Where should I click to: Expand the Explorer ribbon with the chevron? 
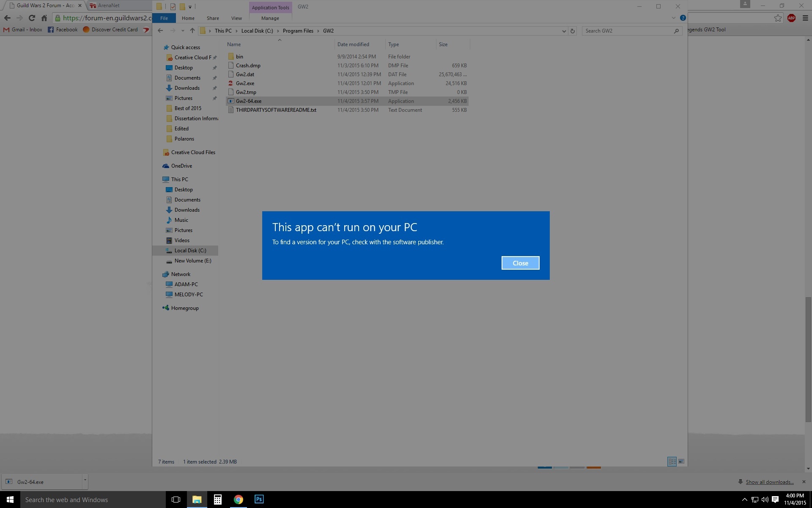(x=673, y=18)
